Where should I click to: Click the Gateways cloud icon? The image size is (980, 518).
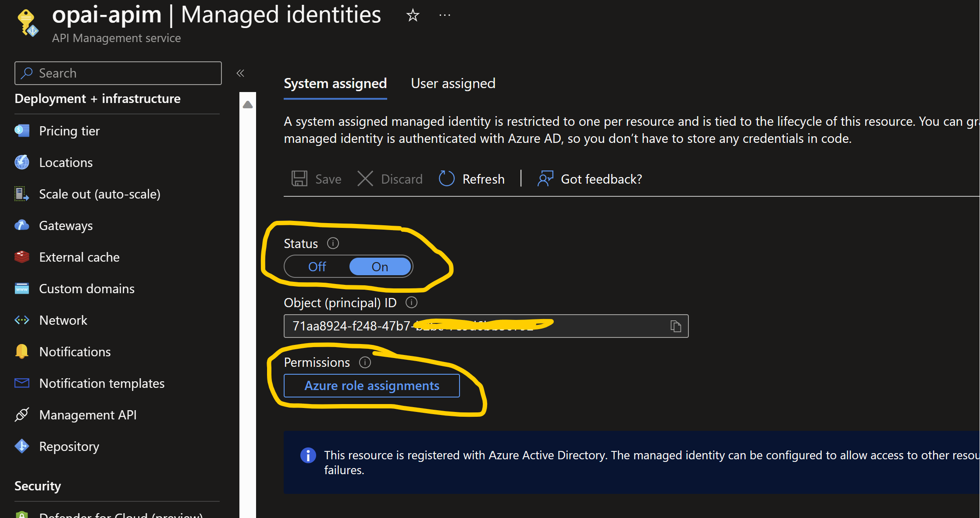tap(21, 225)
